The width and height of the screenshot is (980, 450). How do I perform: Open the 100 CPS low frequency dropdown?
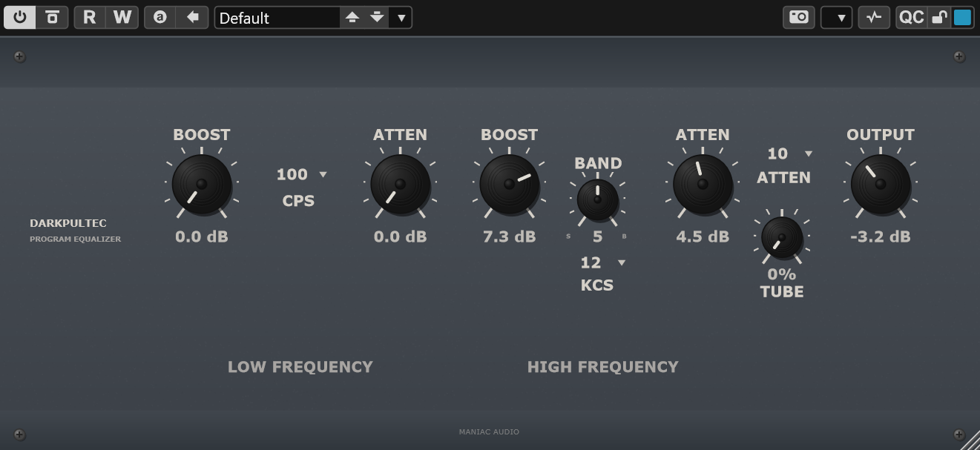tap(323, 175)
